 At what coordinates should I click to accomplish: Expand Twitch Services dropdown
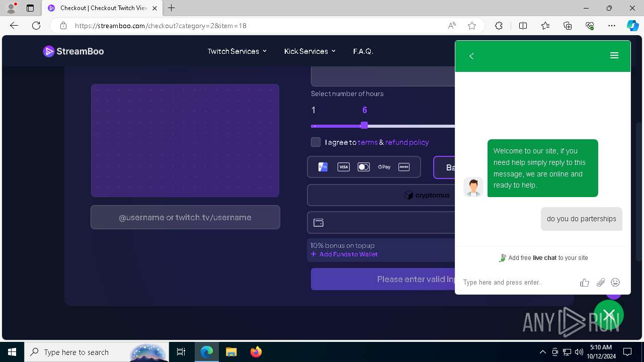tap(237, 51)
